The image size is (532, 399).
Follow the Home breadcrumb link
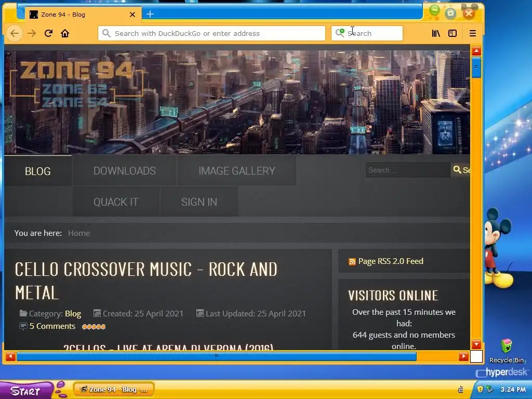click(79, 233)
